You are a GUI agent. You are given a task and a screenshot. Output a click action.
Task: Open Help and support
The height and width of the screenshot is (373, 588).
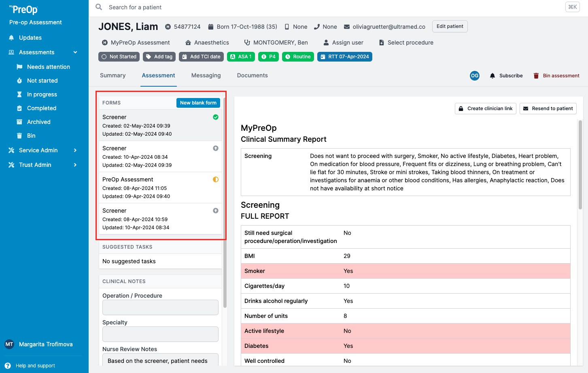pyautogui.click(x=31, y=366)
